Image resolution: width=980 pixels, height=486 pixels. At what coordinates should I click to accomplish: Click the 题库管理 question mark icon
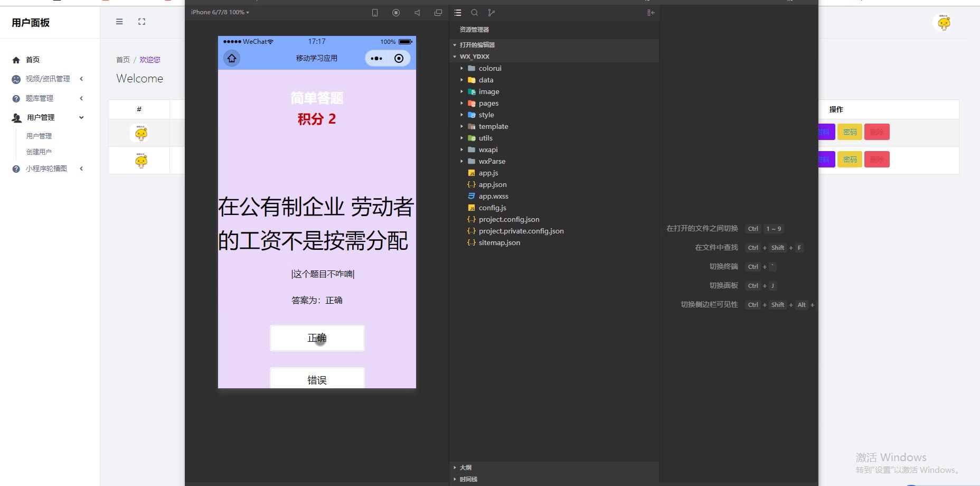pos(16,99)
